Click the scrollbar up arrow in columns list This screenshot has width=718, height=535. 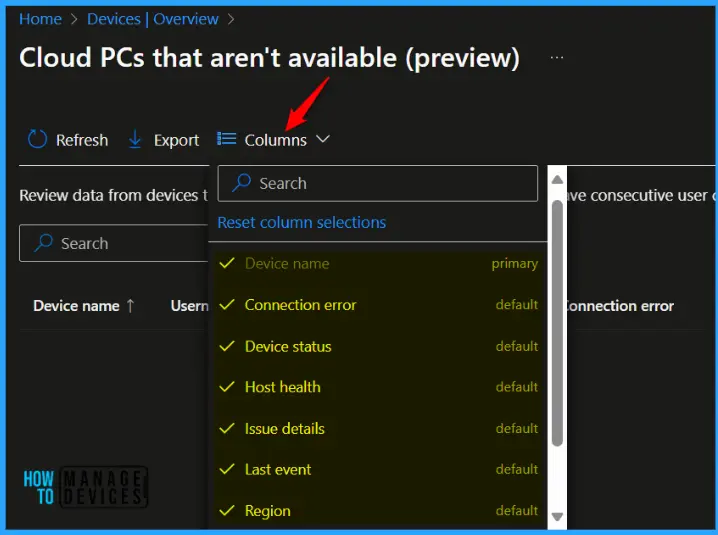tap(557, 179)
